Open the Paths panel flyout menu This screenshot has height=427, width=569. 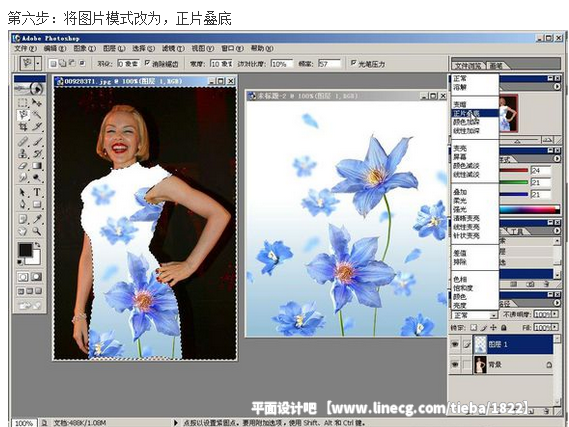point(557,303)
